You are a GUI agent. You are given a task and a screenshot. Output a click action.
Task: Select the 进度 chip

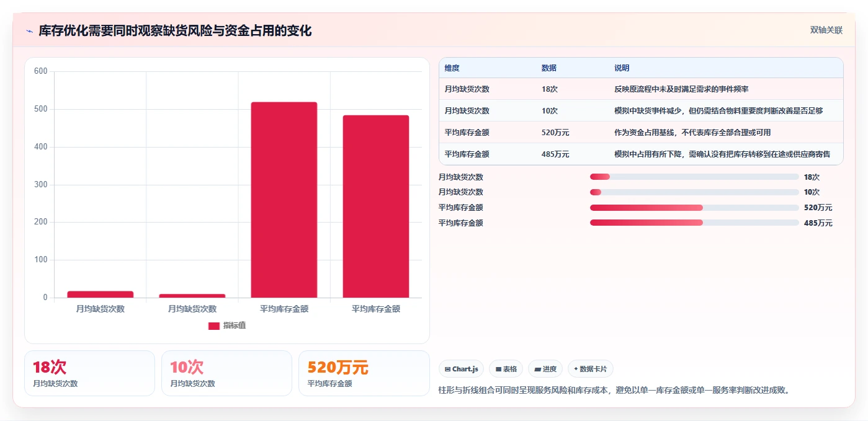tap(545, 369)
